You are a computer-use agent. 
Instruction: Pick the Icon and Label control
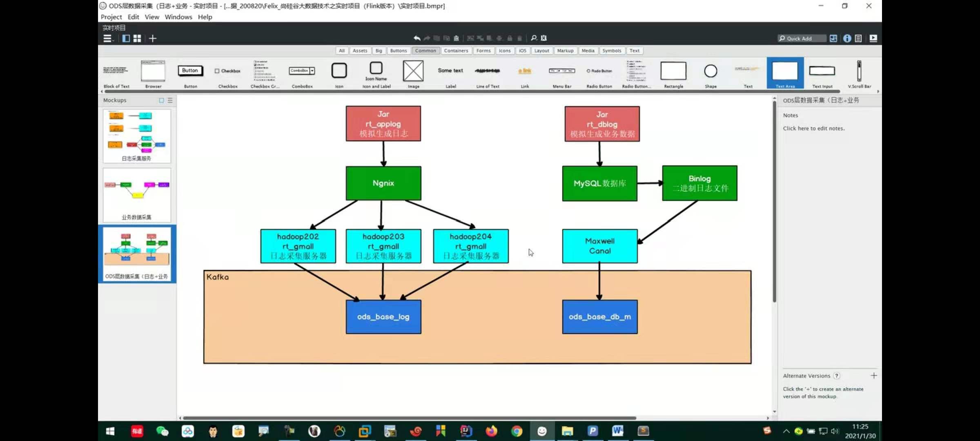[x=376, y=74]
